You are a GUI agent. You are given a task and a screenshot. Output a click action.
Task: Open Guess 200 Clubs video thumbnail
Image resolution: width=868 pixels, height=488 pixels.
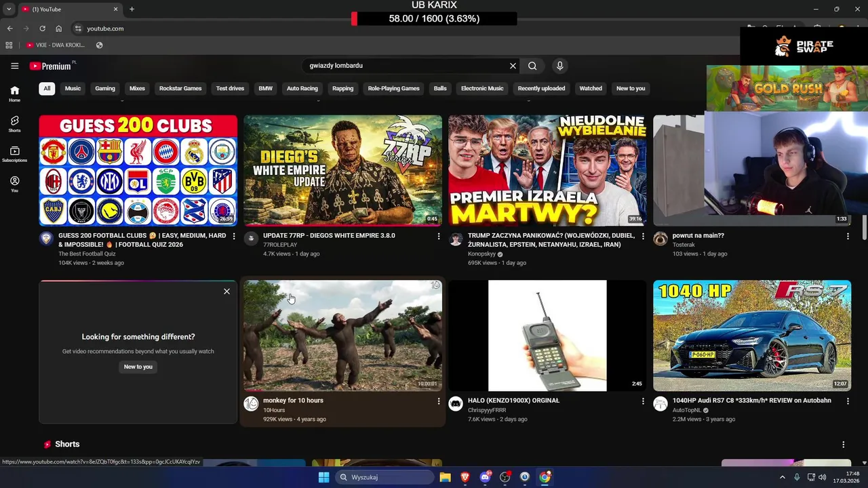[x=138, y=170]
